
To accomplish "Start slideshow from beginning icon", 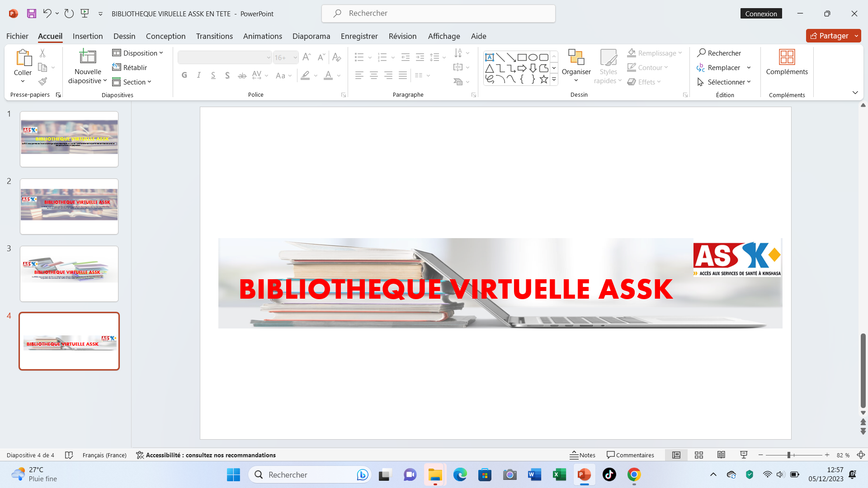I will tap(85, 14).
